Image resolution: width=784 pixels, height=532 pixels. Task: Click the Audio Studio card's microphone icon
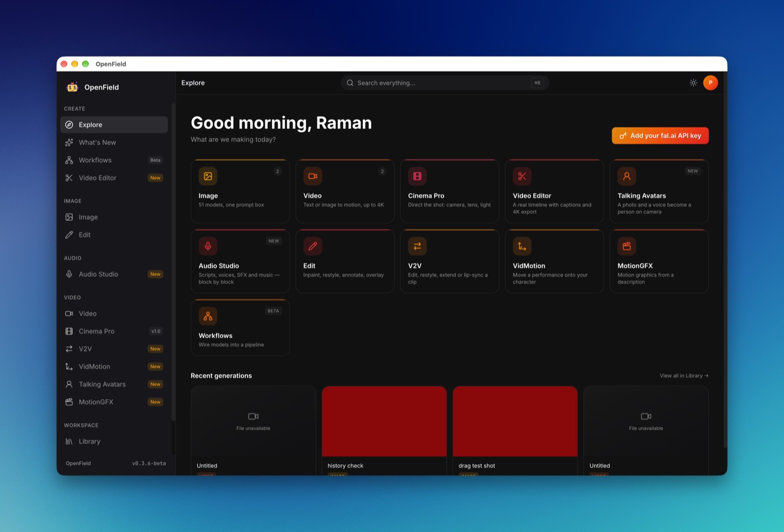point(208,246)
